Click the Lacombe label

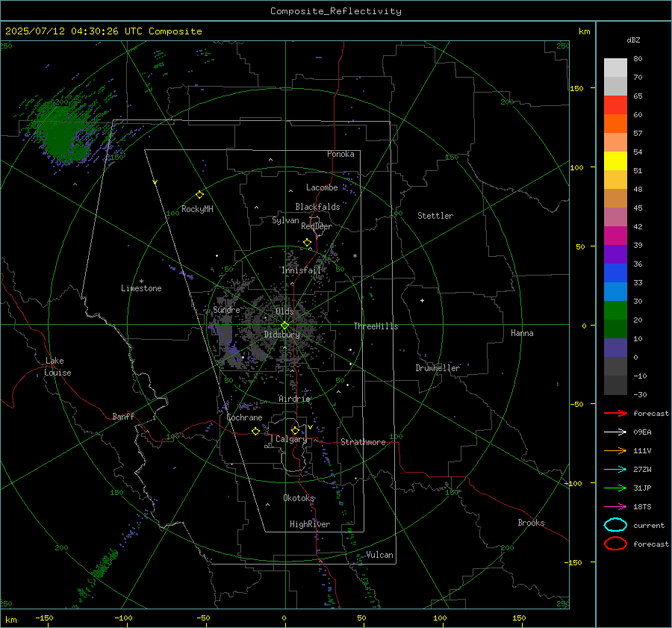tap(322, 187)
